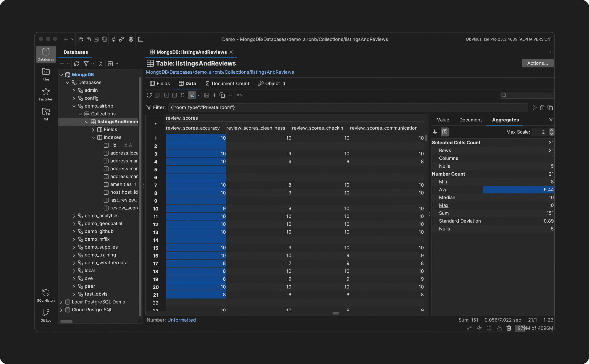
Task: Open the filter options dropdown arrow
Action: [198, 95]
